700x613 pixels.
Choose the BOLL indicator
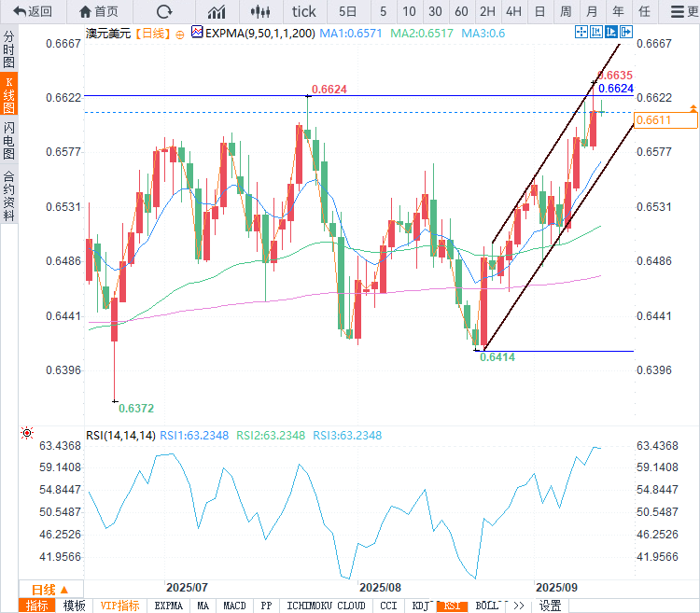click(x=486, y=606)
